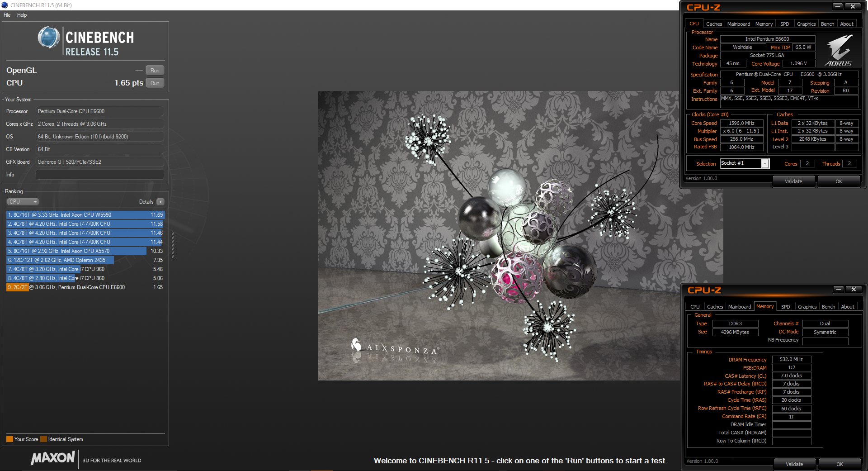Minimize the top CPU-Z window
Screen dimensions: 868x471
pos(838,6)
